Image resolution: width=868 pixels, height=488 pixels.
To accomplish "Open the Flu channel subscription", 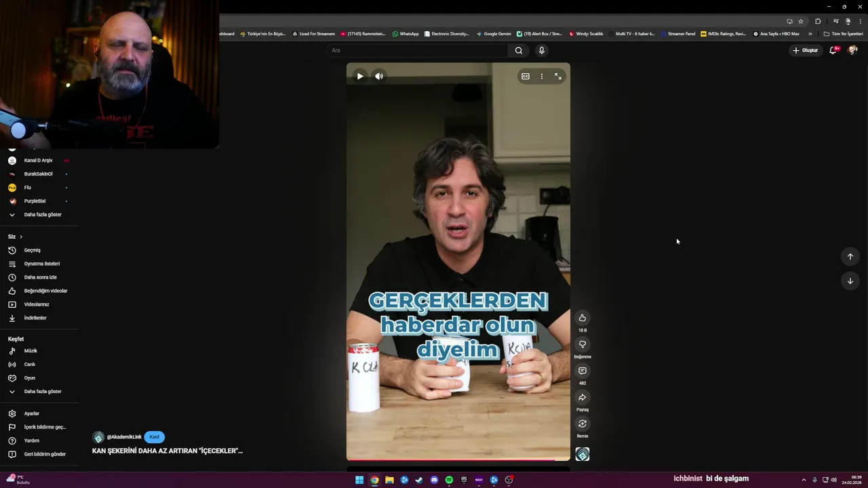I will click(39, 188).
